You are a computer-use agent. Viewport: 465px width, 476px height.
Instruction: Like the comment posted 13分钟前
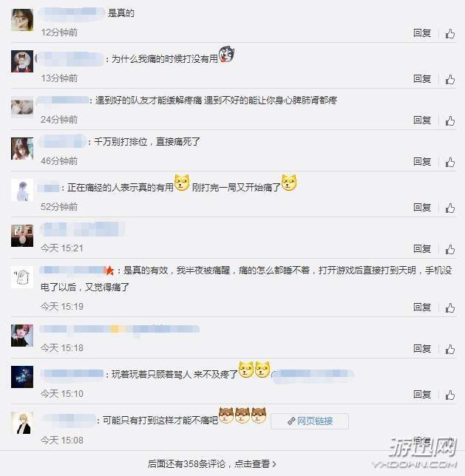coord(449,79)
